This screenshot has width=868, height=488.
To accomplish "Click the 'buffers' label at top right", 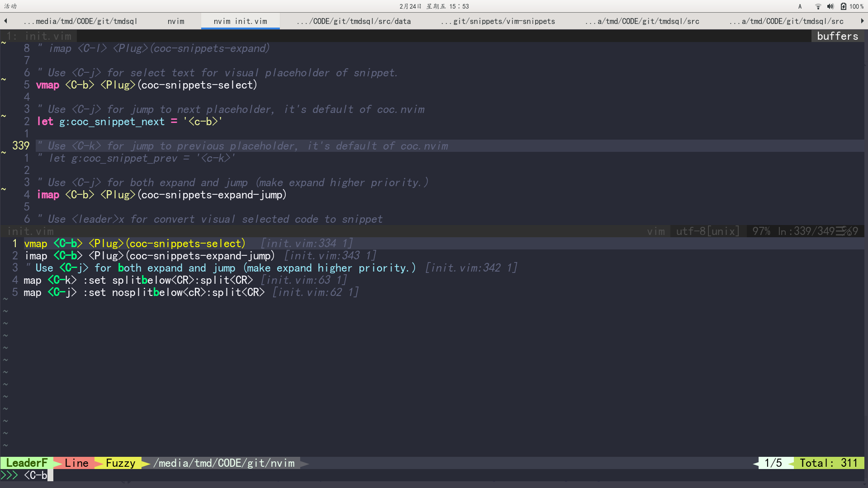I will [838, 36].
